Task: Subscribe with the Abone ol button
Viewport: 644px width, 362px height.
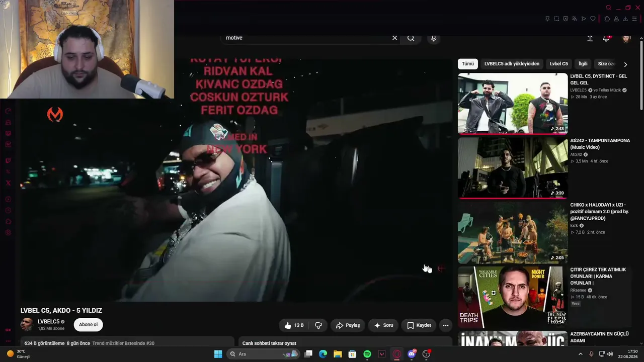Action: 88,325
